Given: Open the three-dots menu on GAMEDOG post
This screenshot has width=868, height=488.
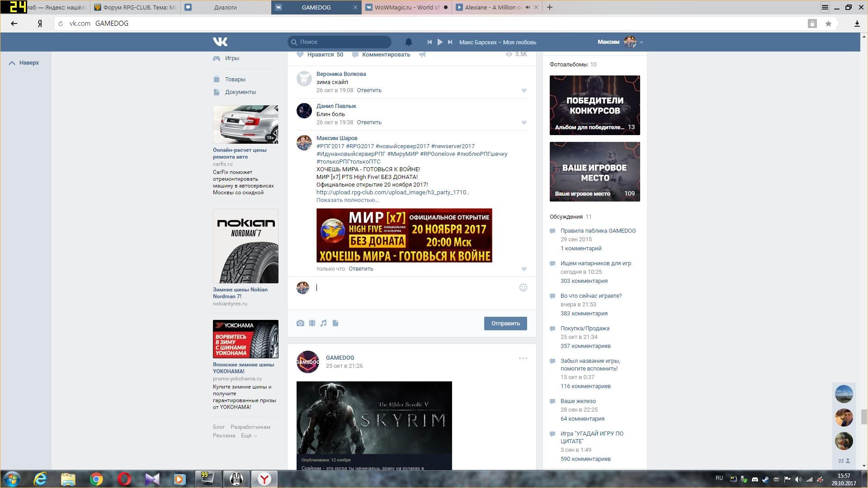Looking at the screenshot, I should [523, 358].
